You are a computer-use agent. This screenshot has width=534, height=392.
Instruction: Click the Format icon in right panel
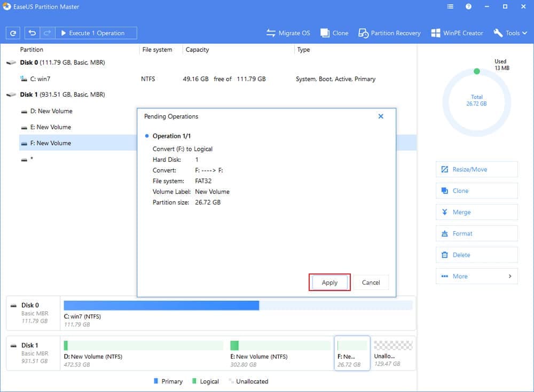[444, 233]
